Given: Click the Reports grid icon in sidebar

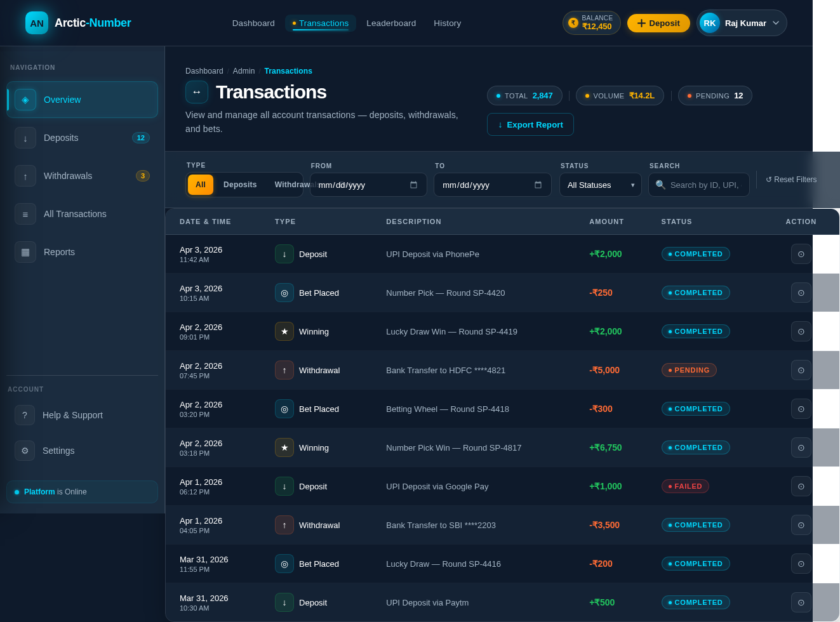Looking at the screenshot, I should (25, 252).
